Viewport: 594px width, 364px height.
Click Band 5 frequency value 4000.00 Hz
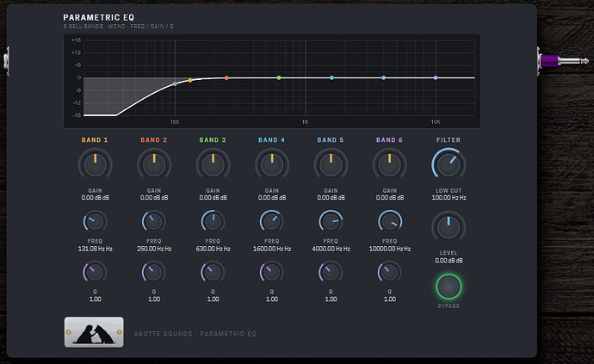point(331,249)
